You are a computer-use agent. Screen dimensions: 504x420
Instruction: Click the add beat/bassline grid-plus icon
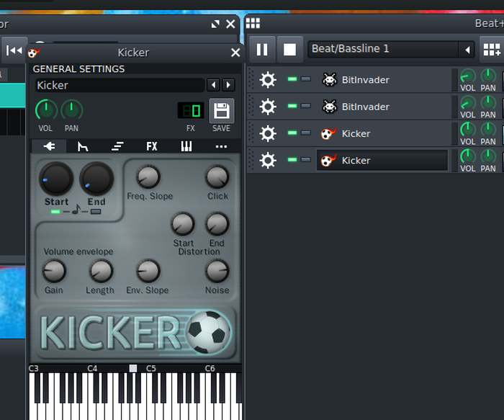(492, 50)
